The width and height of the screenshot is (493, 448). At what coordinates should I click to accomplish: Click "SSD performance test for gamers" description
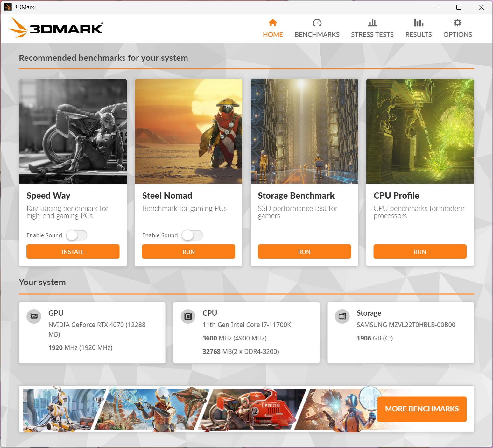(298, 212)
